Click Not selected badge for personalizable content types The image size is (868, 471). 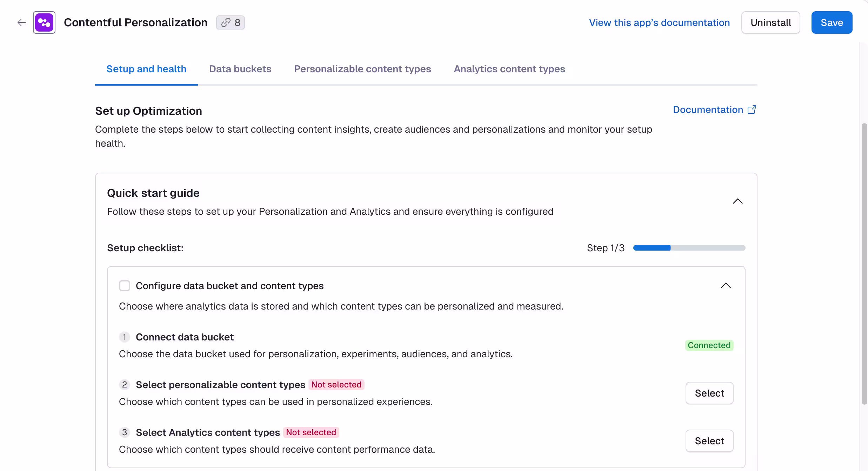pos(336,385)
